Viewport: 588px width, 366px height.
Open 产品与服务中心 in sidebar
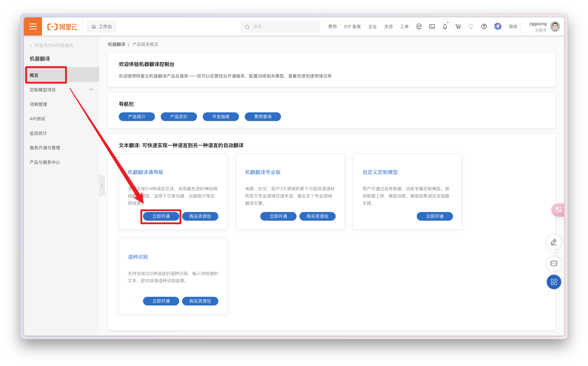click(45, 162)
